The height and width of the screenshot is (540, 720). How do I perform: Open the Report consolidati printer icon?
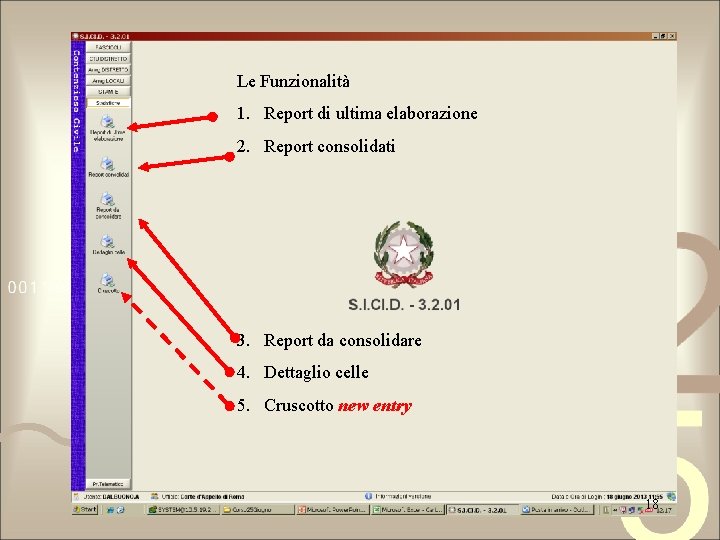tap(107, 163)
